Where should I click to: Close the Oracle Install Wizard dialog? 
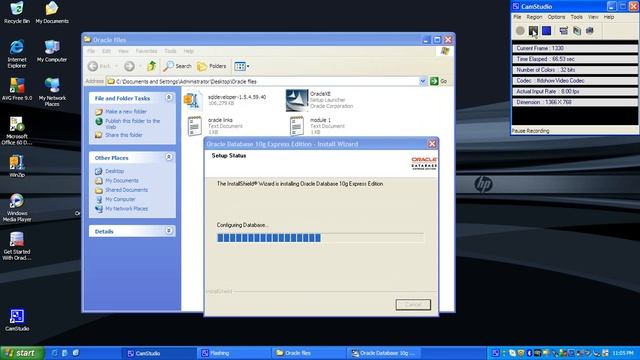point(432,144)
